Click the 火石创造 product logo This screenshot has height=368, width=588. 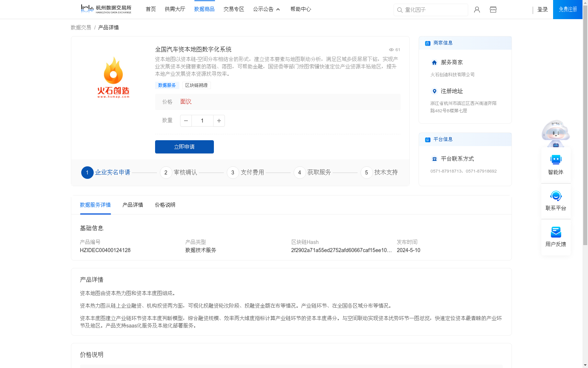point(113,77)
